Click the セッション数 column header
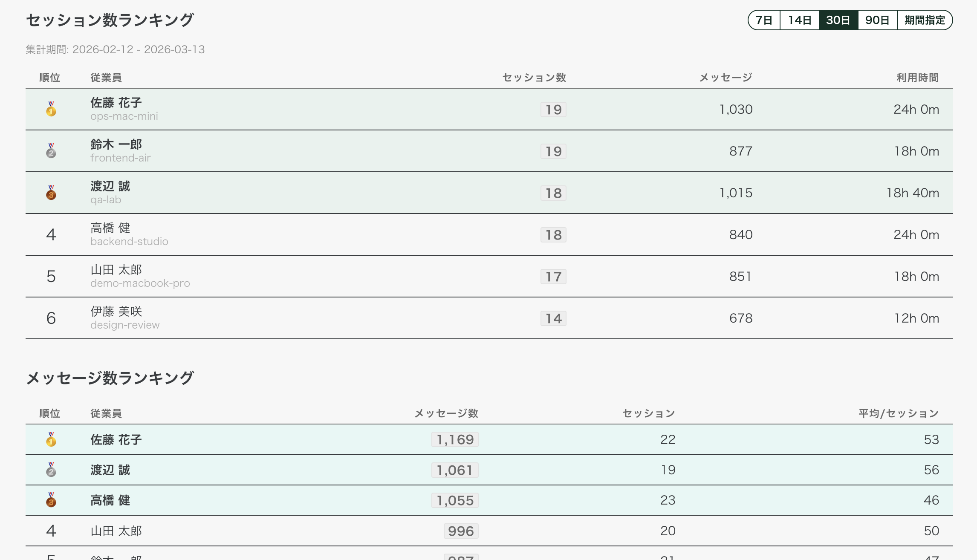The height and width of the screenshot is (560, 977). [534, 78]
